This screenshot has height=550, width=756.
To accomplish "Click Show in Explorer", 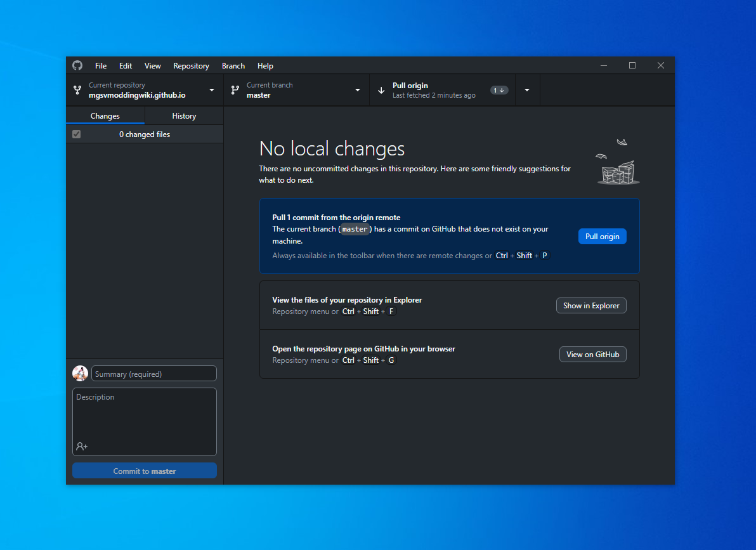I will 590,305.
